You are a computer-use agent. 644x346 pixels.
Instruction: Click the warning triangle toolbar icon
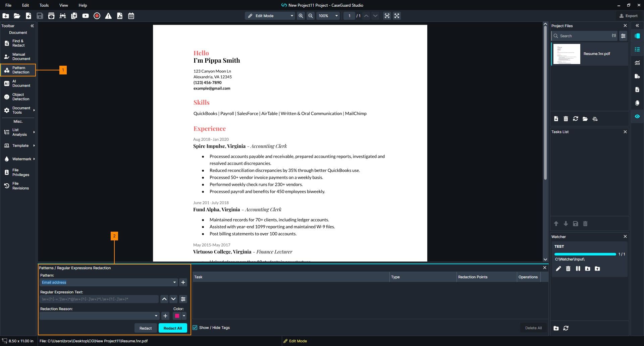pyautogui.click(x=108, y=16)
